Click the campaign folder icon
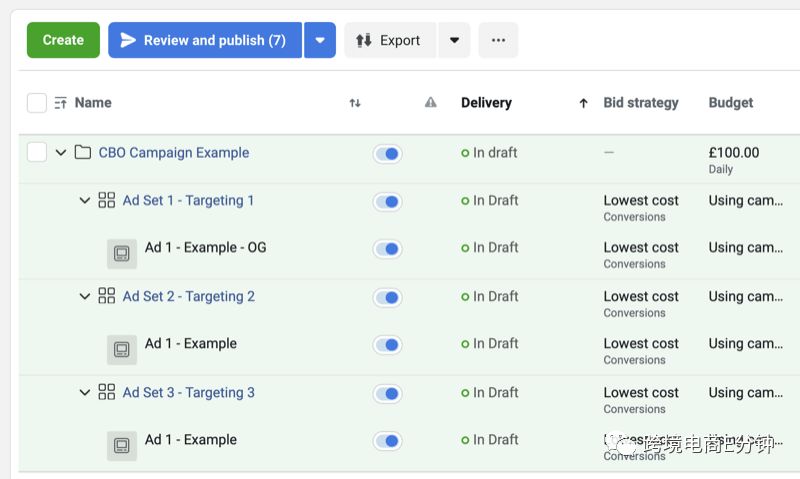800x479 pixels. pyautogui.click(x=83, y=152)
